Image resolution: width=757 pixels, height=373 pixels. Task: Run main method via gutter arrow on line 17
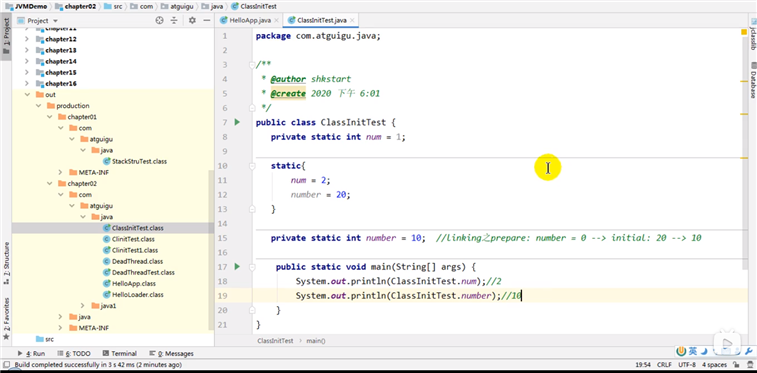click(237, 266)
